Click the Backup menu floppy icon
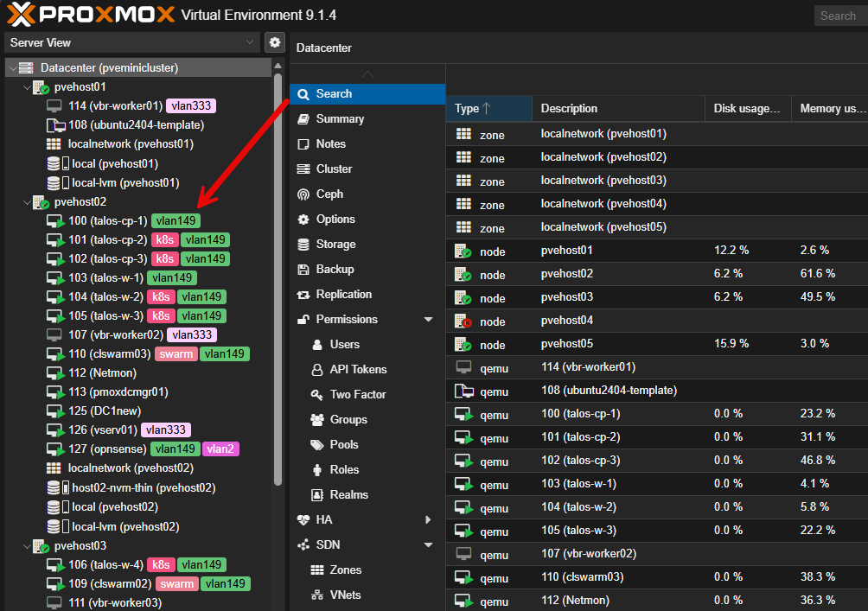Image resolution: width=868 pixels, height=611 pixels. [x=303, y=270]
